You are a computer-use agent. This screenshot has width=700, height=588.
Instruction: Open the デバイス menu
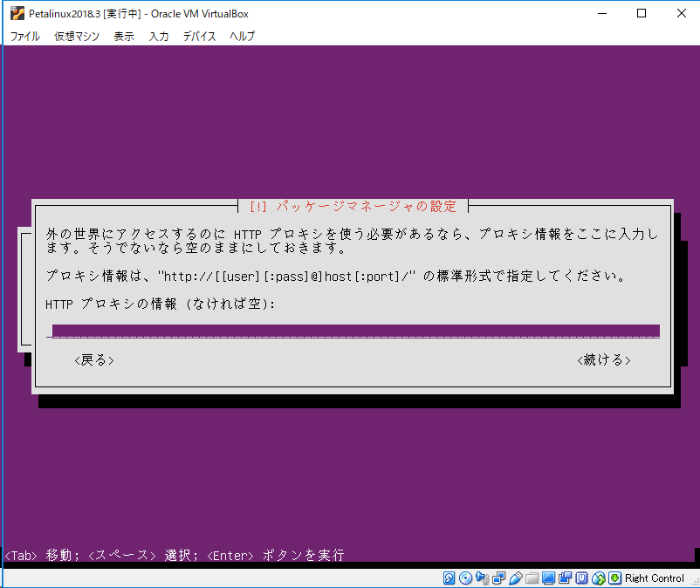click(x=199, y=37)
